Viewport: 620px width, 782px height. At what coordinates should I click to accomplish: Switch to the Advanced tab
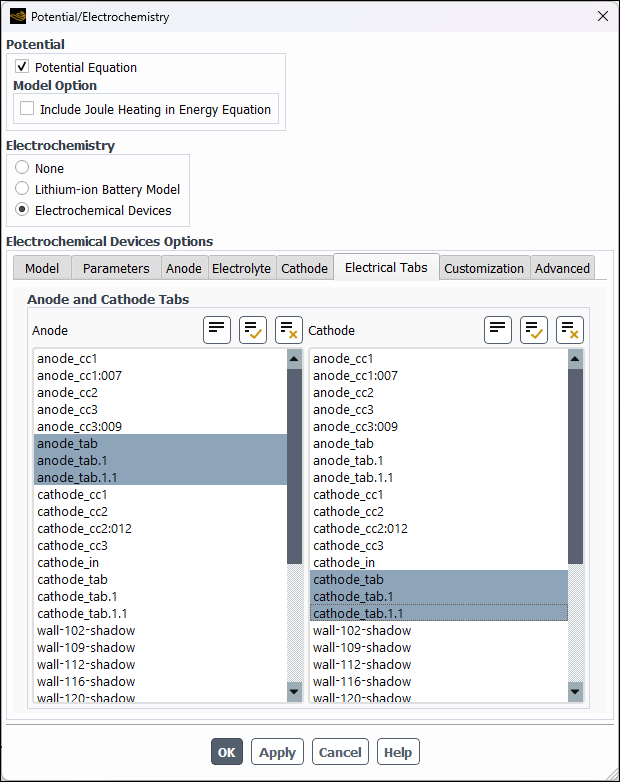[x=562, y=268]
